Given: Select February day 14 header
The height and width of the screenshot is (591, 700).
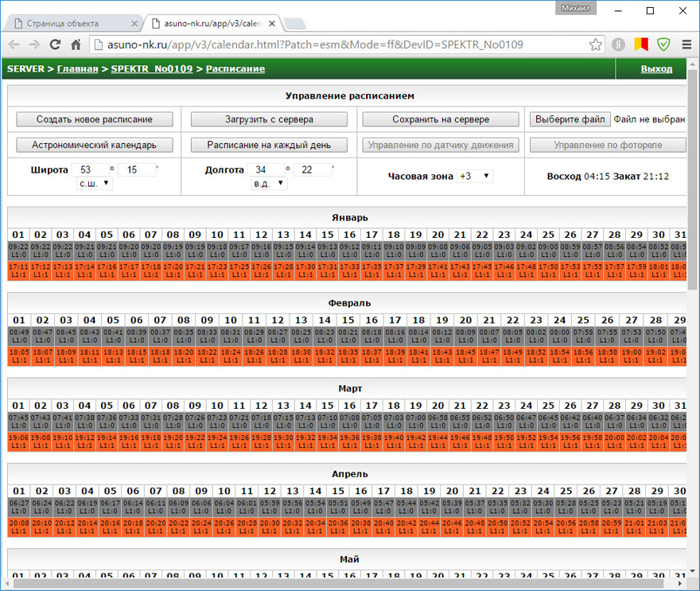Looking at the screenshot, I should coord(325,320).
